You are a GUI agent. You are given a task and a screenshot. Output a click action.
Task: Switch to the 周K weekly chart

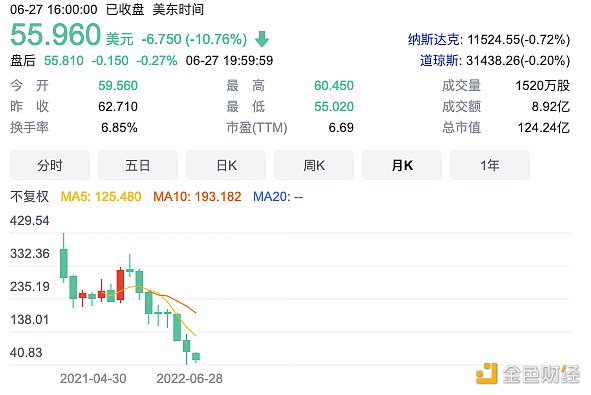pos(314,165)
